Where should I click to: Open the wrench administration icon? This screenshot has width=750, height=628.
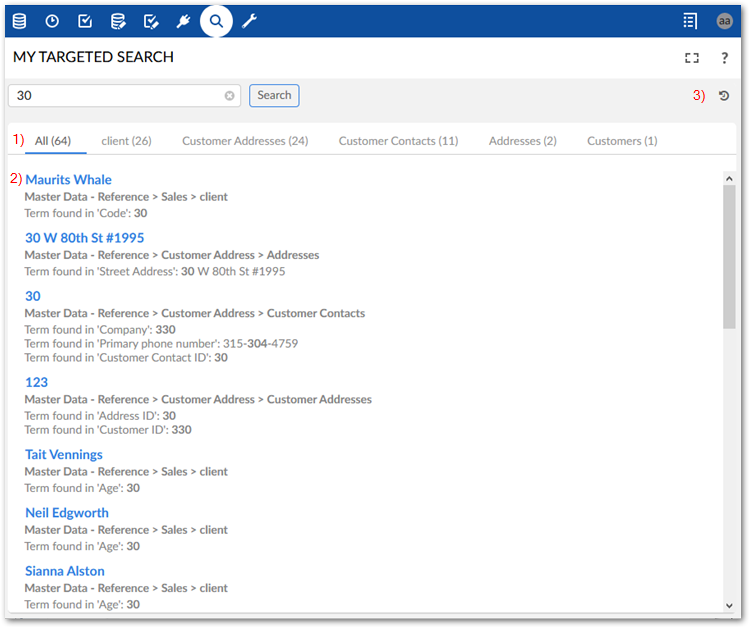[x=249, y=21]
